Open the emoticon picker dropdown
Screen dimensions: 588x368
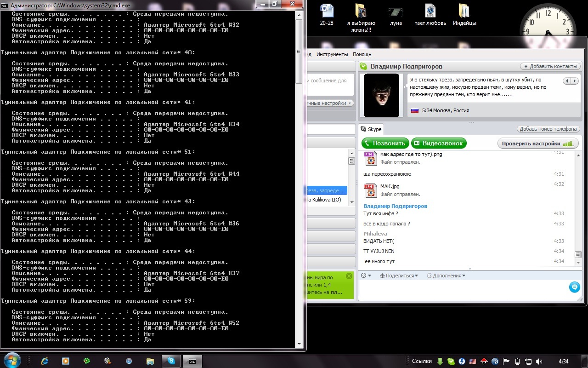(366, 276)
